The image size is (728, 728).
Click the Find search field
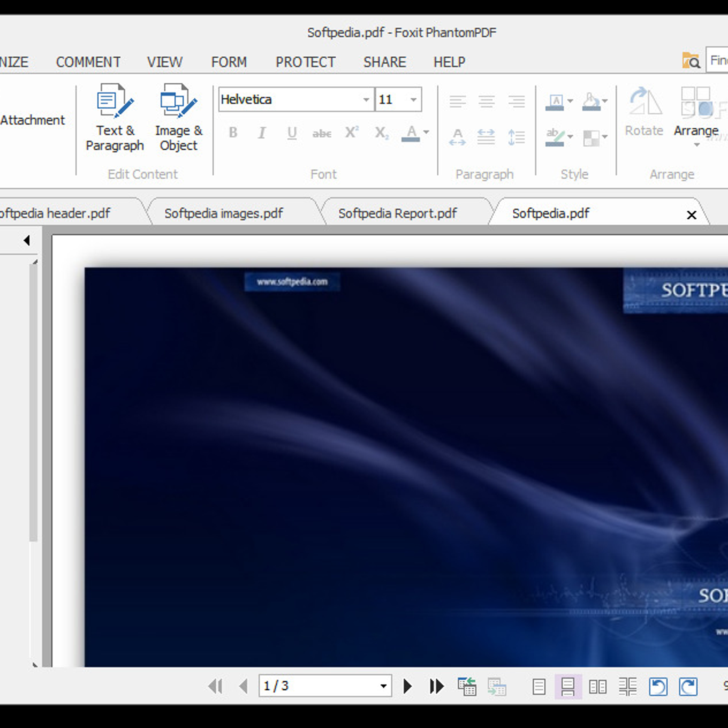717,60
